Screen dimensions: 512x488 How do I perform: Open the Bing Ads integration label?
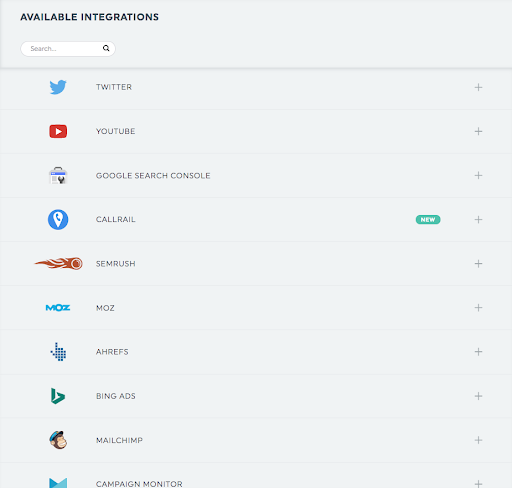tap(116, 396)
